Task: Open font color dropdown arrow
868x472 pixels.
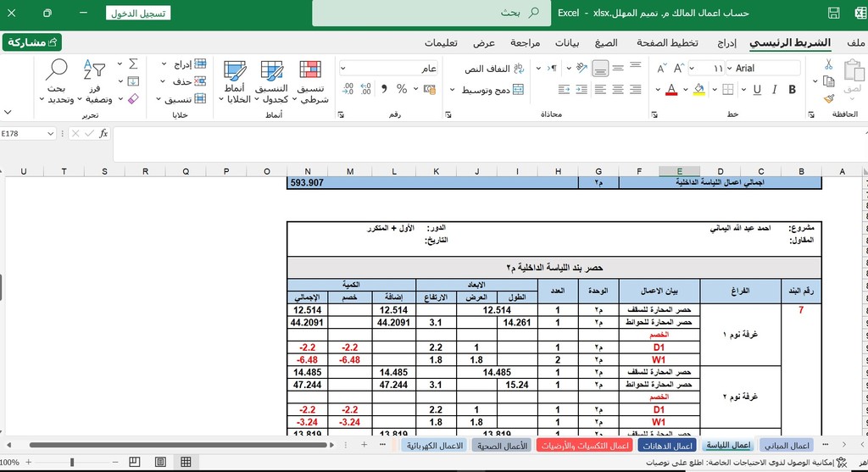Action: [x=657, y=89]
